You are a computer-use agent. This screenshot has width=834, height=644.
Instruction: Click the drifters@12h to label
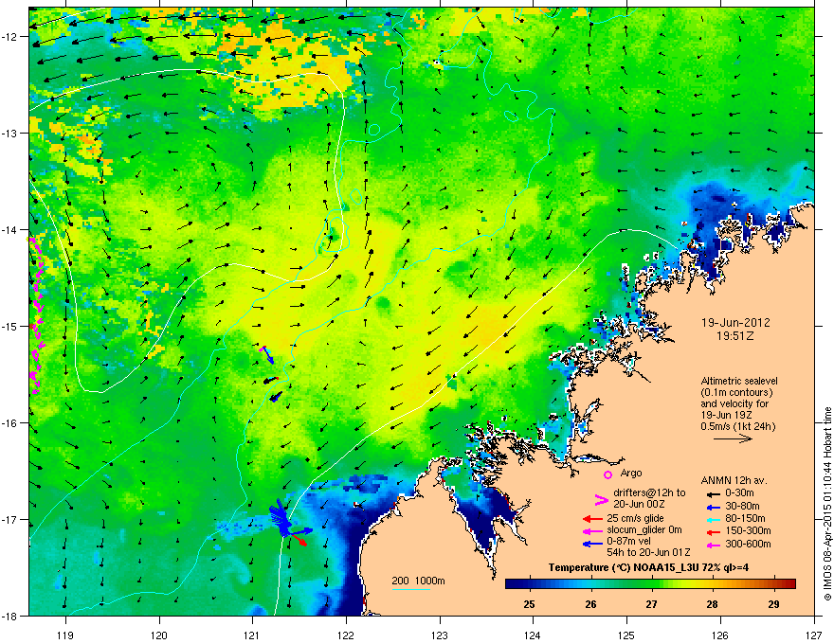click(649, 492)
